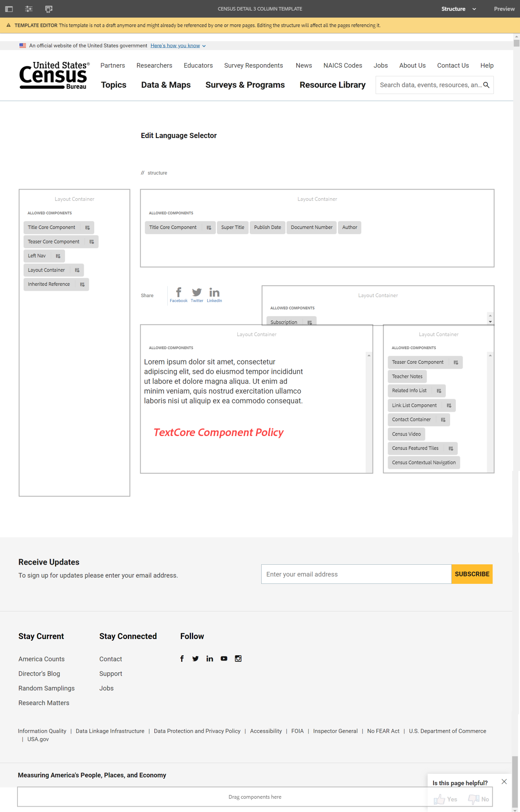Share on Facebook icon
The image size is (520, 812).
(179, 295)
